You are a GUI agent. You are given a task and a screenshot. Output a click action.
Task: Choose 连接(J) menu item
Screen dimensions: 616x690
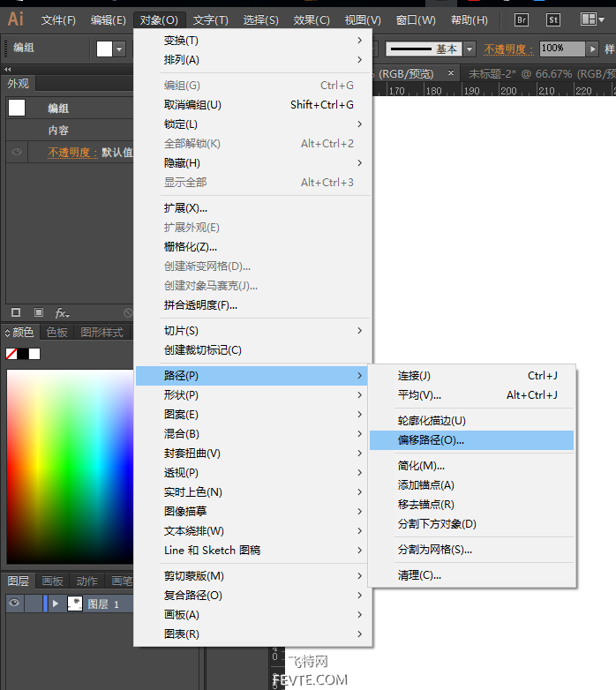tap(471, 375)
